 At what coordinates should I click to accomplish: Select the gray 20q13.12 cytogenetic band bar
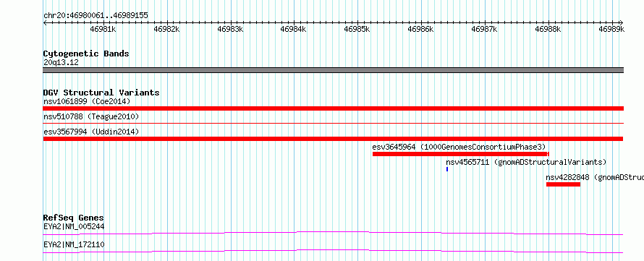pos(333,70)
